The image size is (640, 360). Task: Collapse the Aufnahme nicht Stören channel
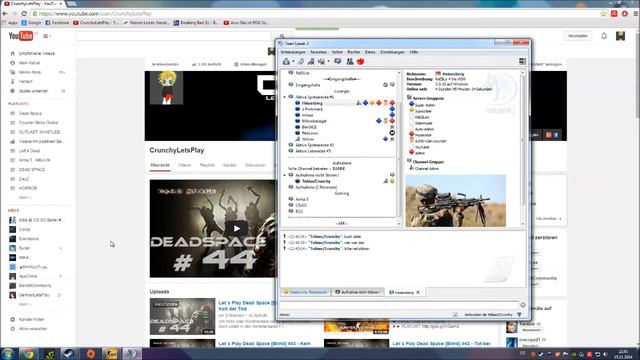[x=285, y=175]
